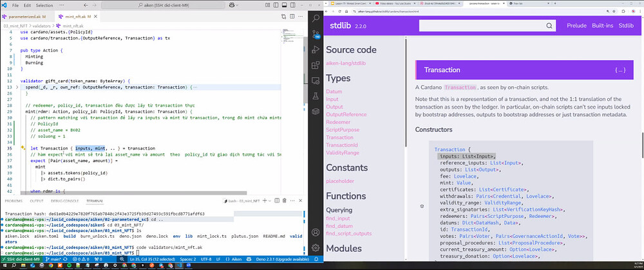The image size is (644, 270).
Task: Click stdlib docs search field
Action: pyautogui.click(x=482, y=26)
